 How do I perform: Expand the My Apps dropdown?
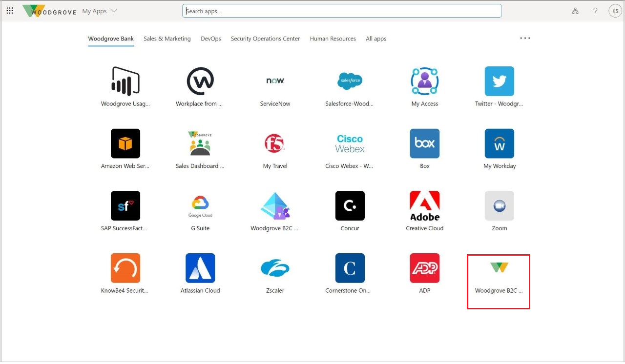(x=99, y=10)
